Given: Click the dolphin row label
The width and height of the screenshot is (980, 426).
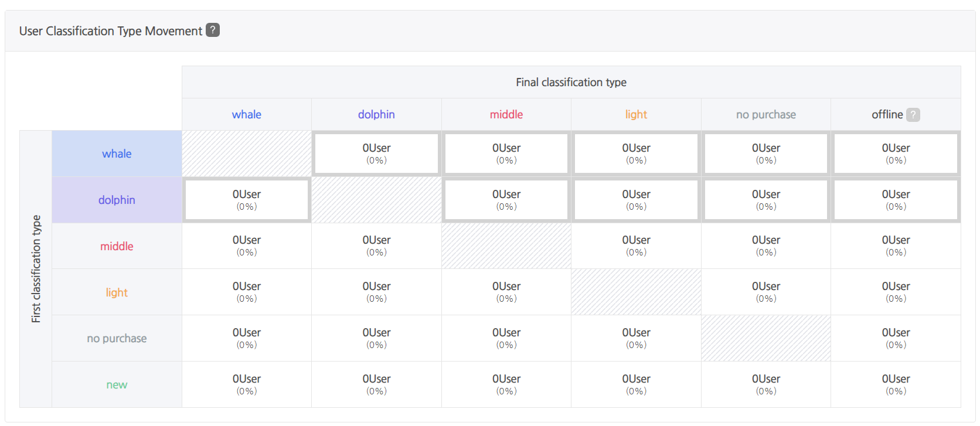Looking at the screenshot, I should [117, 200].
